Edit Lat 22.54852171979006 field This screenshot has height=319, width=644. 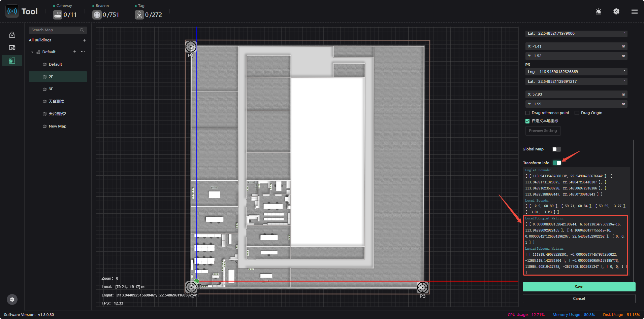tap(576, 34)
